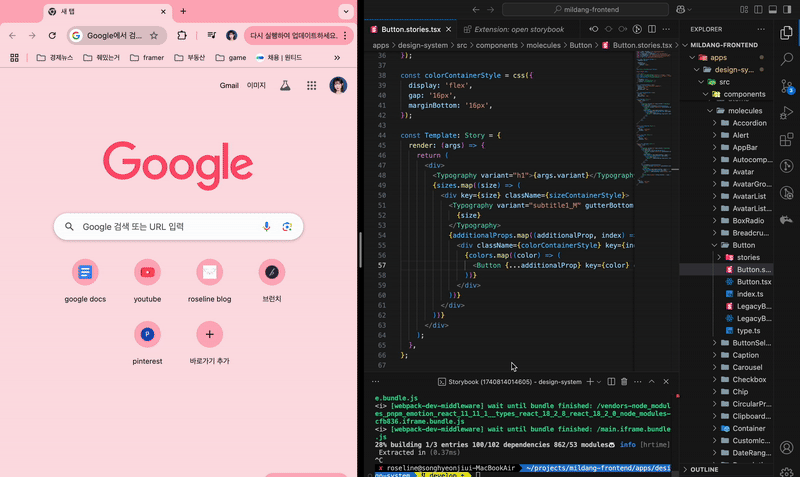Expand the stories subfolder under Button
Viewport: 800px width, 477px height.
click(719, 257)
